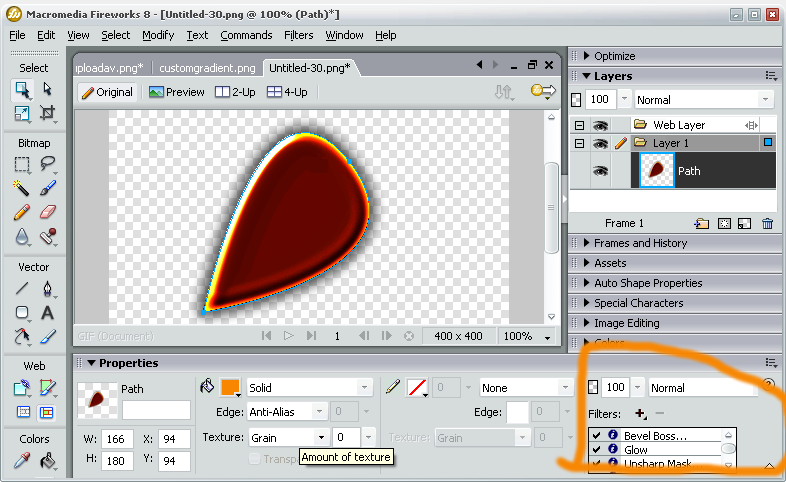Select the Eraser tool
This screenshot has height=482, width=786.
point(47,212)
